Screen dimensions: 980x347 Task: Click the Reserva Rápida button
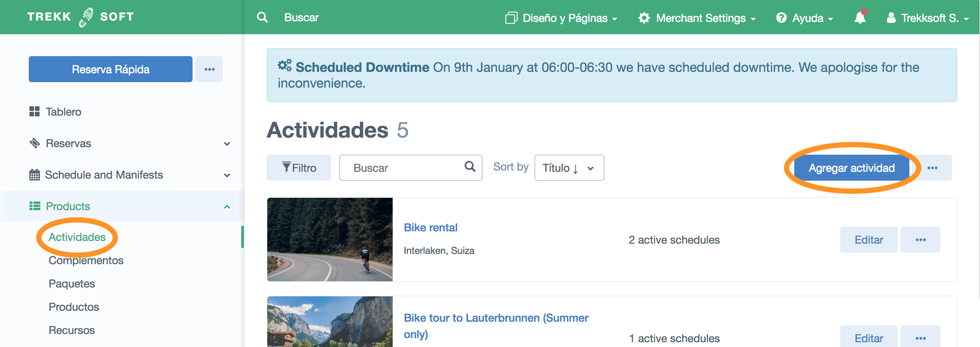(111, 69)
